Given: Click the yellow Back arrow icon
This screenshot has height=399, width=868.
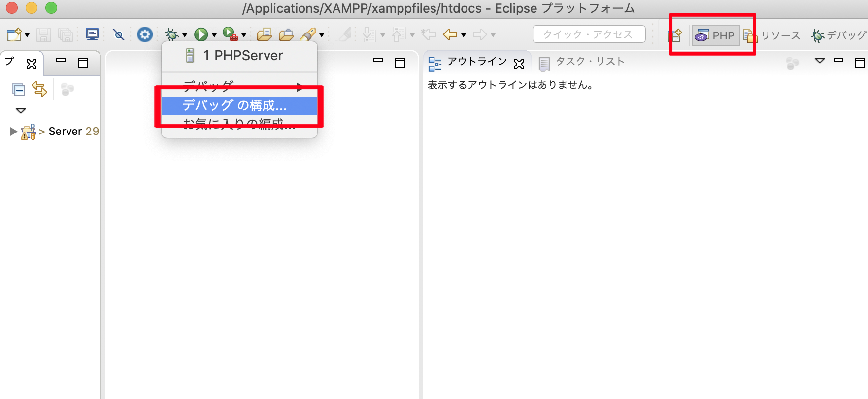Looking at the screenshot, I should (450, 34).
